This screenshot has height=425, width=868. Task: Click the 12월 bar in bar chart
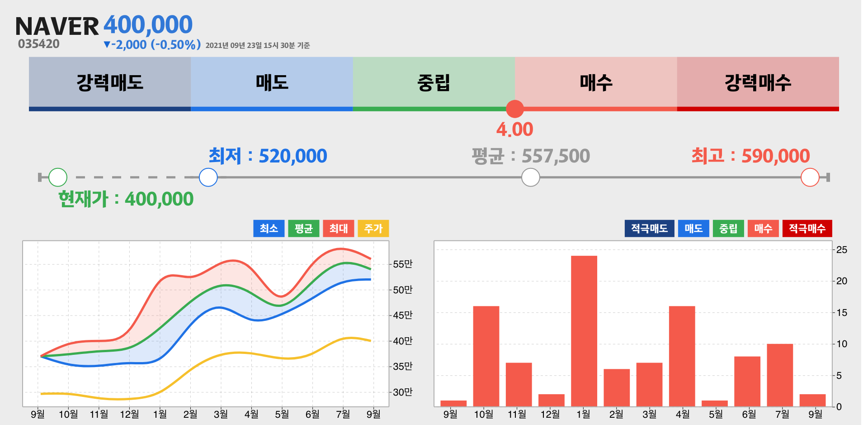[552, 401]
